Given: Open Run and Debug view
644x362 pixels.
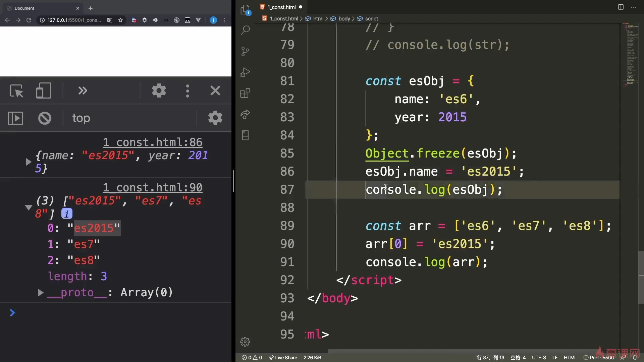Looking at the screenshot, I should tap(245, 72).
